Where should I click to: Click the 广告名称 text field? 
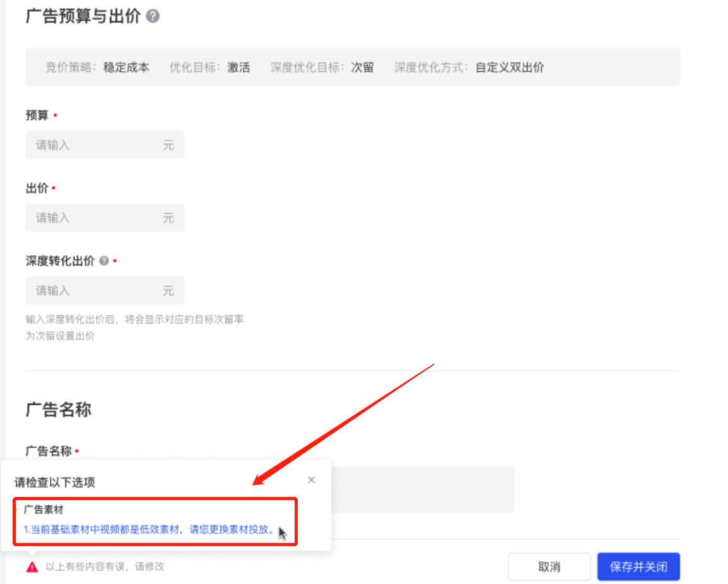pyautogui.click(x=423, y=490)
